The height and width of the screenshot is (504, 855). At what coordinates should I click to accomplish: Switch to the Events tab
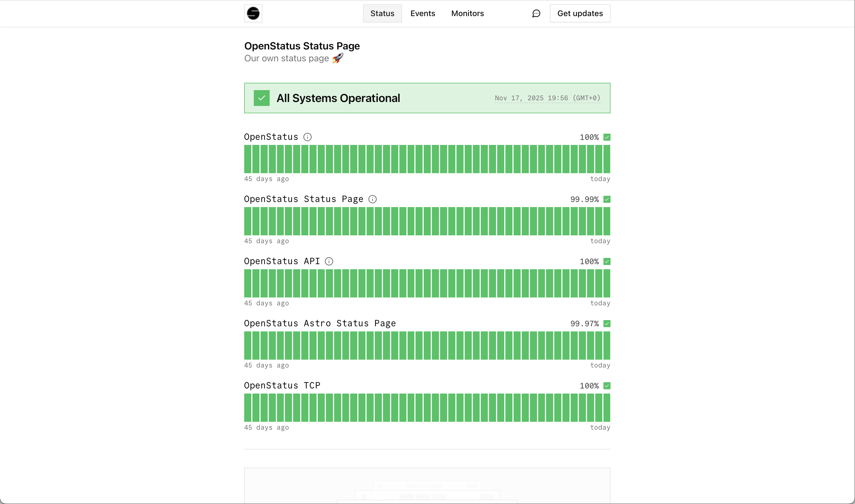[x=423, y=13]
